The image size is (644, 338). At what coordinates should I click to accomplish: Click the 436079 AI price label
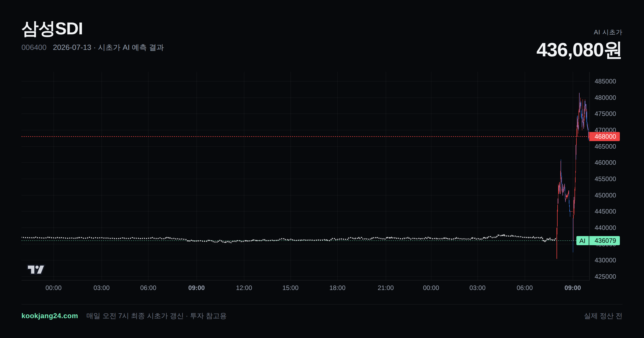605,241
